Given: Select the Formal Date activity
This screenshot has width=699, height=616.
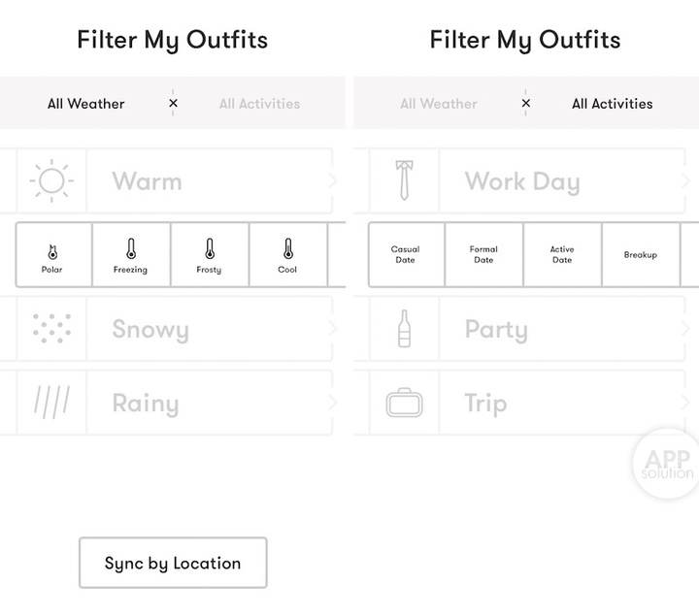Looking at the screenshot, I should (483, 255).
